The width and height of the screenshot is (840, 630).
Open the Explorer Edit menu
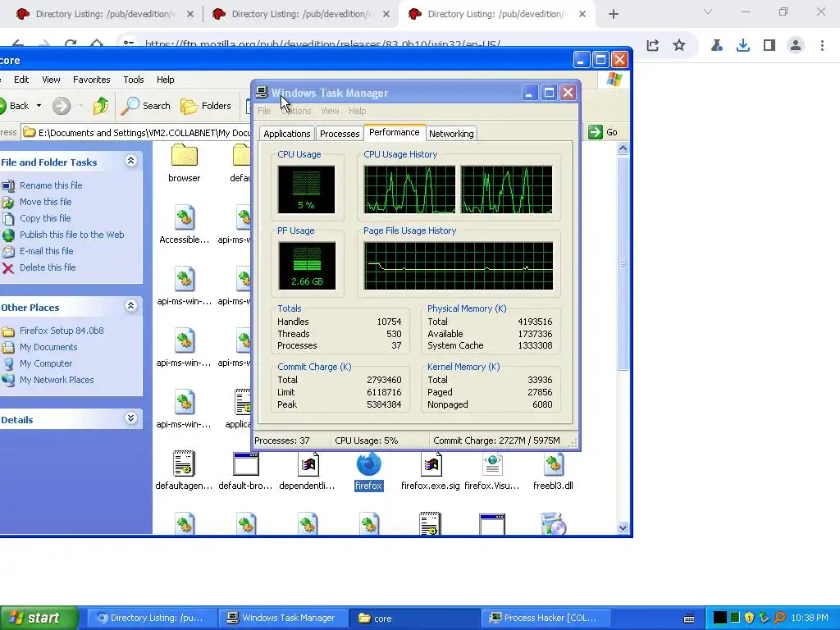(x=21, y=80)
